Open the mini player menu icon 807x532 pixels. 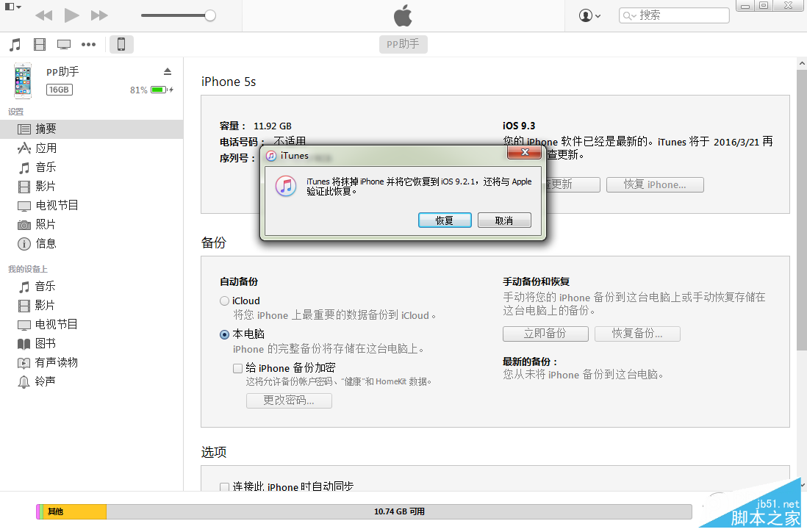(12, 7)
